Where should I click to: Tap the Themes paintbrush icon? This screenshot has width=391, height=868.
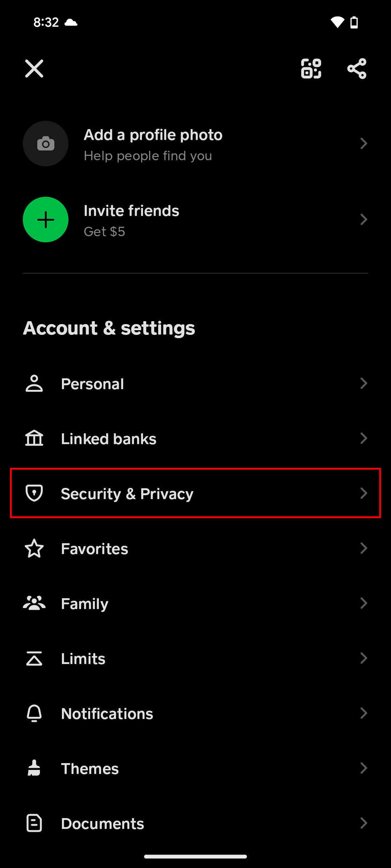point(34,768)
